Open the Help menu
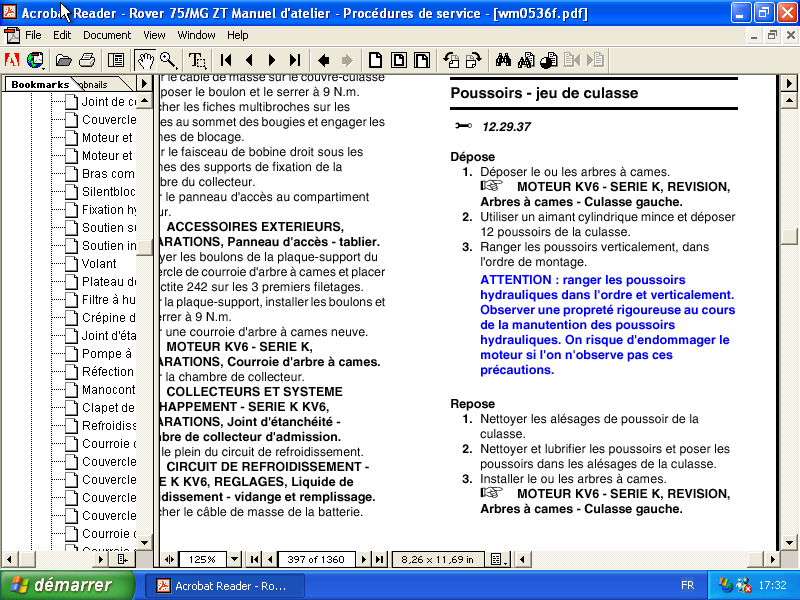Image resolution: width=800 pixels, height=600 pixels. (237, 35)
